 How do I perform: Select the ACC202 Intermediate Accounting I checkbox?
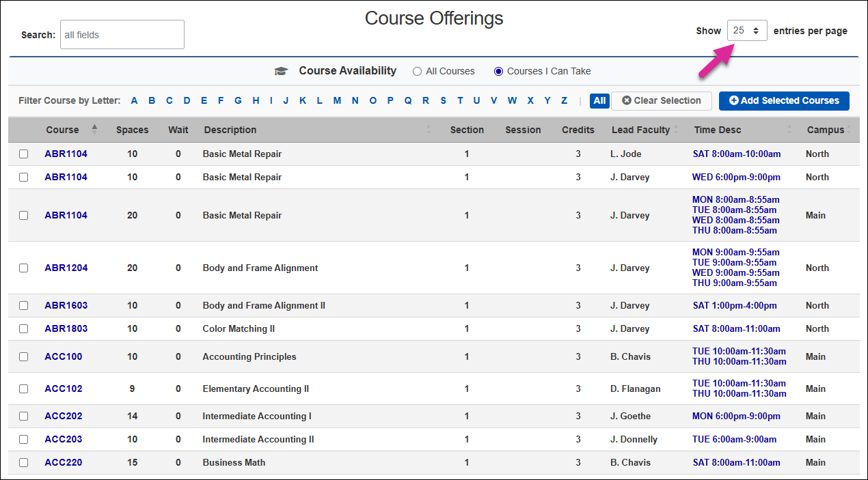pos(23,416)
